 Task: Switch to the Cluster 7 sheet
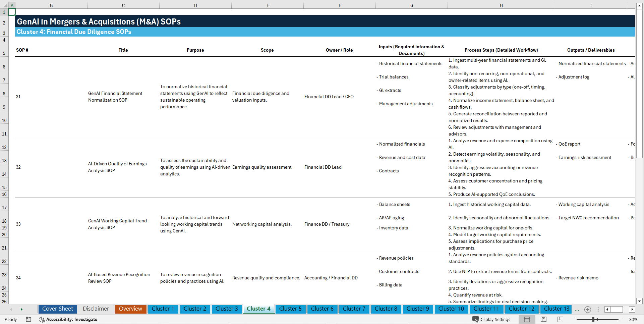point(354,309)
